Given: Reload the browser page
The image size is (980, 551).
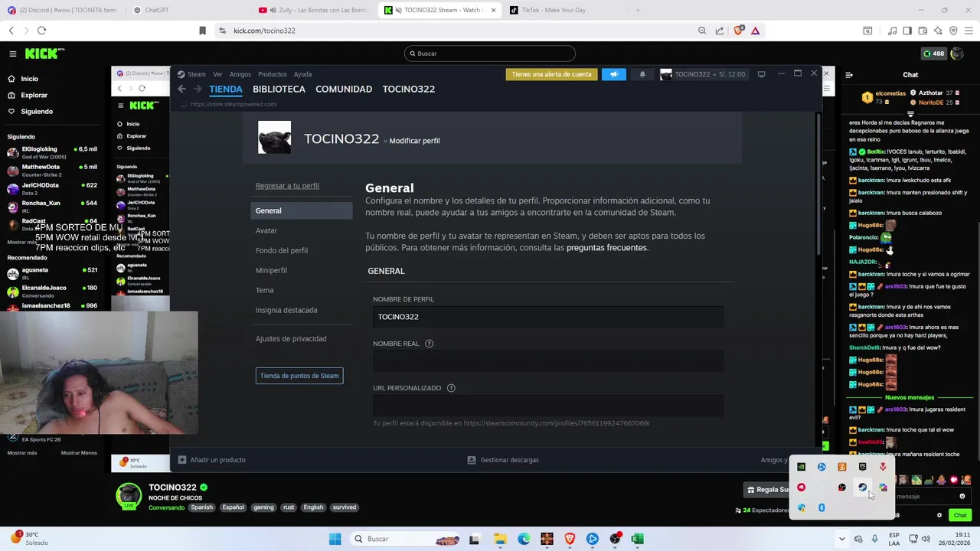Looking at the screenshot, I should [x=41, y=31].
